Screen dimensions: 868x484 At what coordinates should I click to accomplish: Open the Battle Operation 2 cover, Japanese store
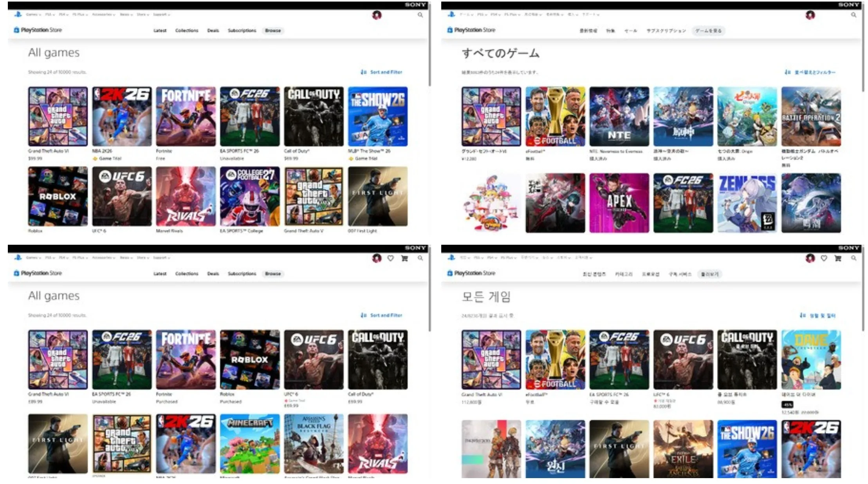811,116
